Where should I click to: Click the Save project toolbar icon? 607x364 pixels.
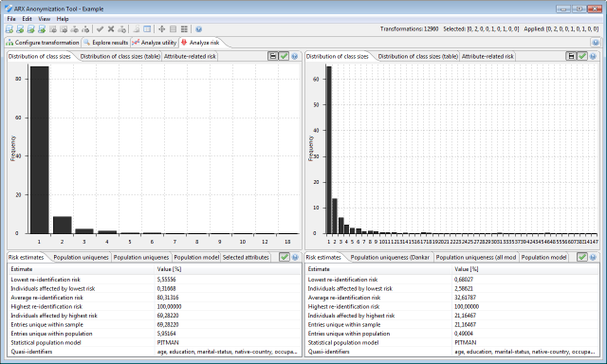[x=31, y=29]
